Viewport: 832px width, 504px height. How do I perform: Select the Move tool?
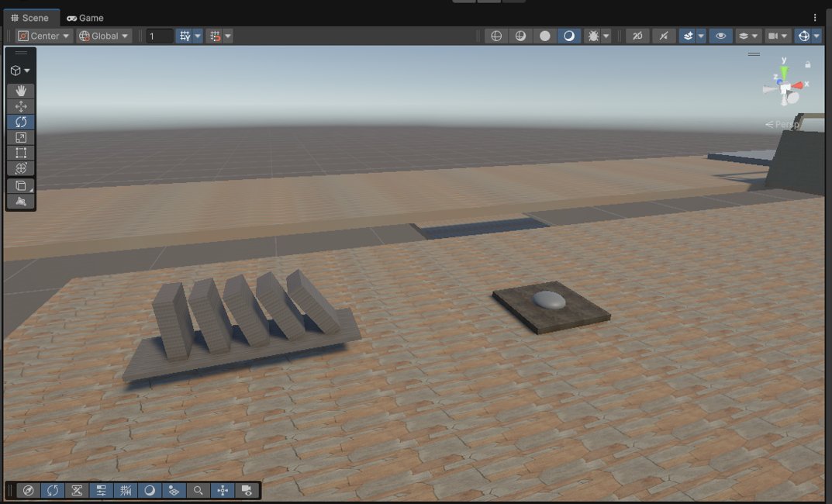21,106
